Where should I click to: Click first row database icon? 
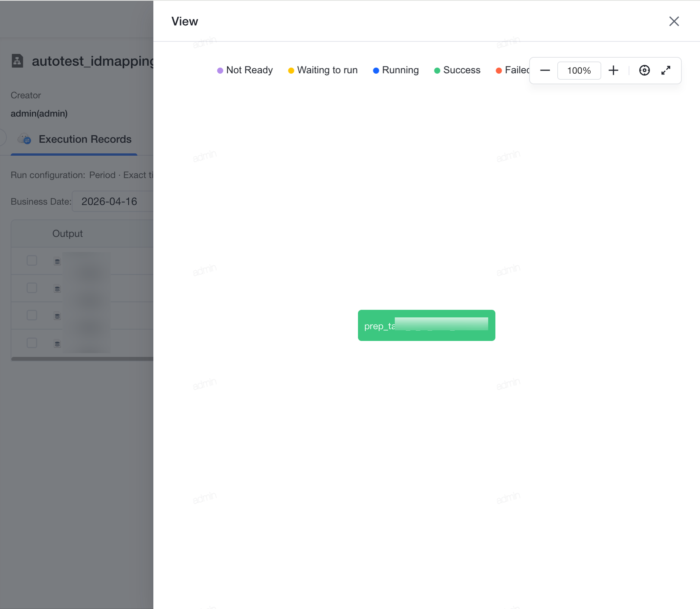point(57,261)
